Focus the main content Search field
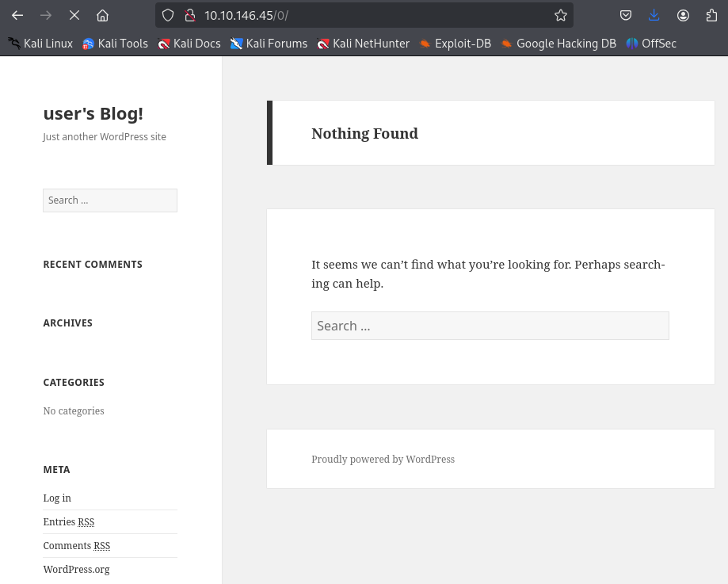This screenshot has height=584, width=728. pos(490,326)
